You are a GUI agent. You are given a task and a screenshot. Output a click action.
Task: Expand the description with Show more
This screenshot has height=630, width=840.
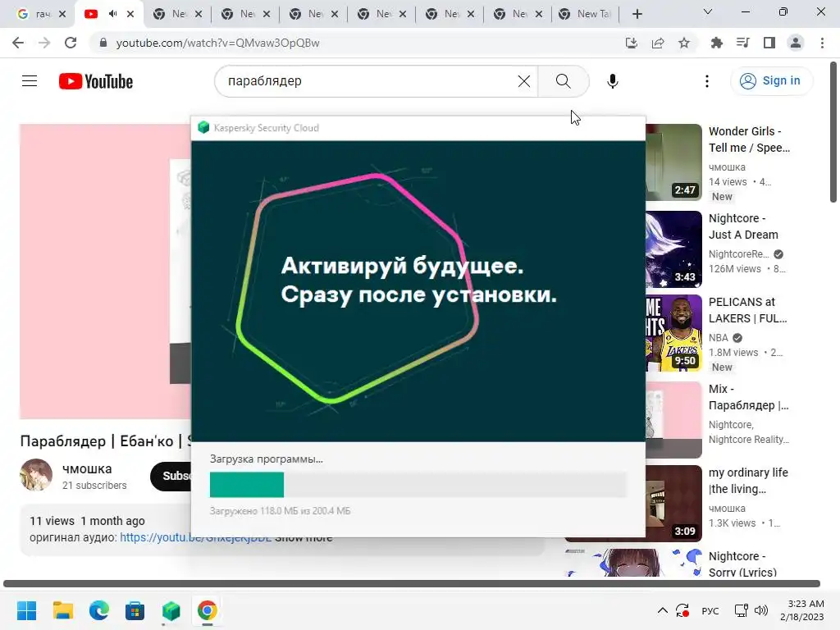point(304,538)
